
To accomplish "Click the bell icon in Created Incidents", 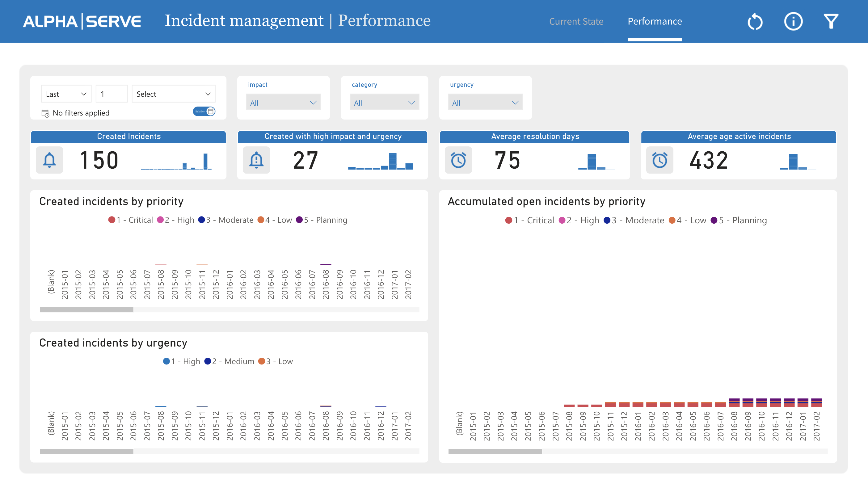I will (49, 160).
